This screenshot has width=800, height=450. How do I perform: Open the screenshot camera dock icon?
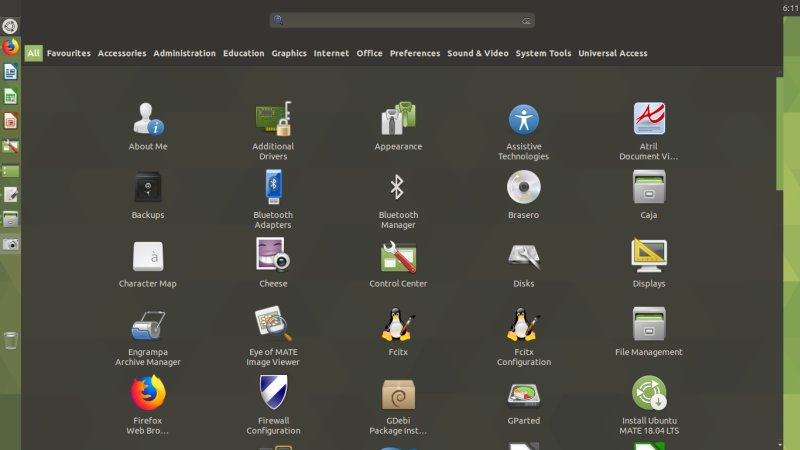pos(10,244)
